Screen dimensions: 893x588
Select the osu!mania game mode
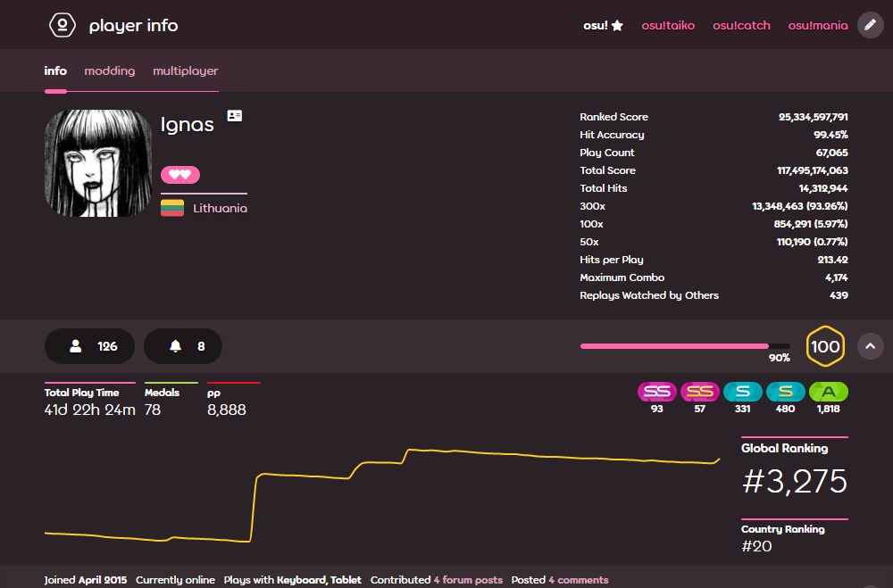[x=817, y=25]
